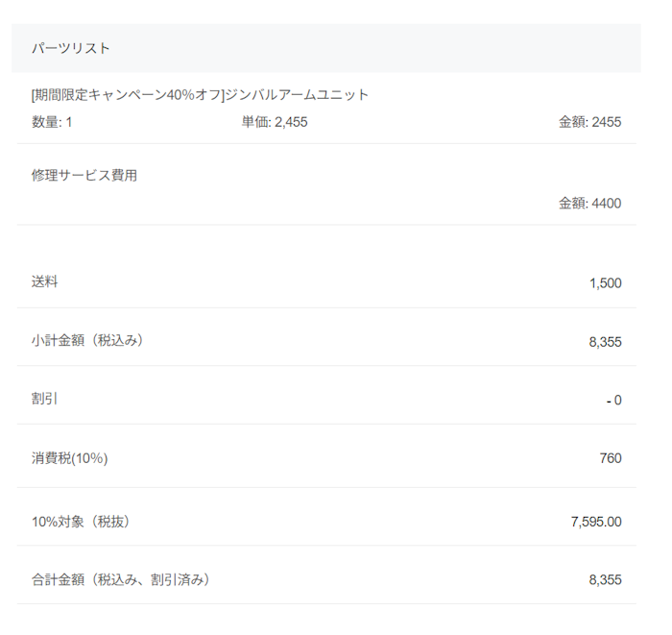Screen dimensions: 672x635
Task: Click the パーツリスト header
Action: pyautogui.click(x=70, y=48)
